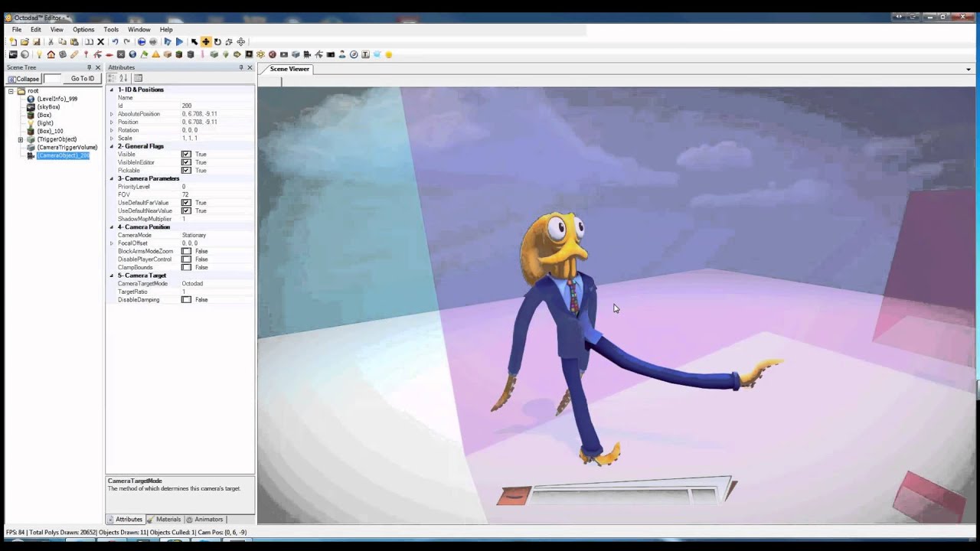Click the New file toolbar icon
This screenshot has height=551, width=980.
[x=12, y=41]
